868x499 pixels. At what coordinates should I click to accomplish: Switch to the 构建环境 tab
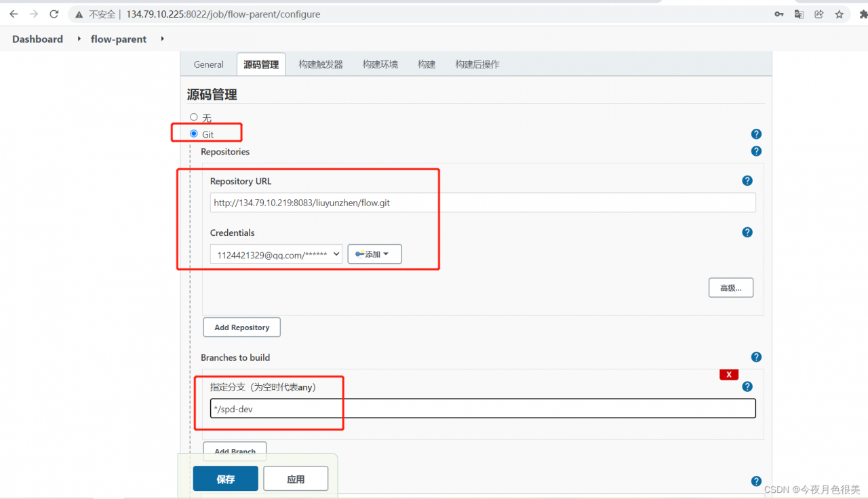tap(380, 64)
